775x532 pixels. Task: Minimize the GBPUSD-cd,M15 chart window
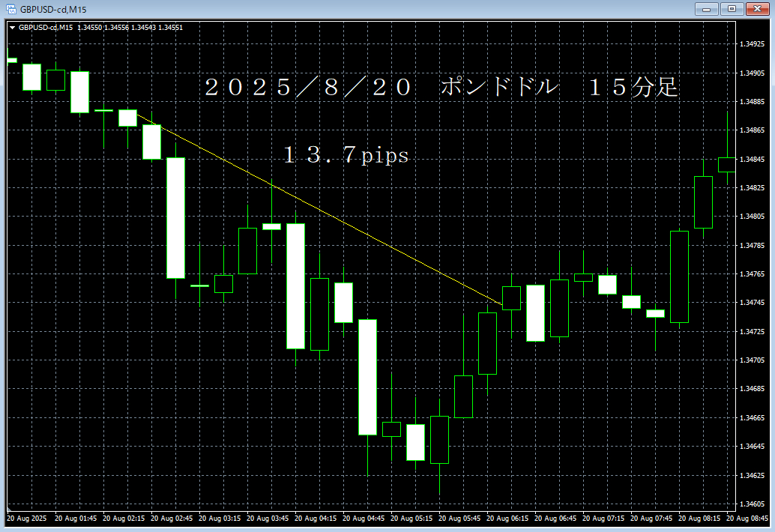pyautogui.click(x=706, y=9)
